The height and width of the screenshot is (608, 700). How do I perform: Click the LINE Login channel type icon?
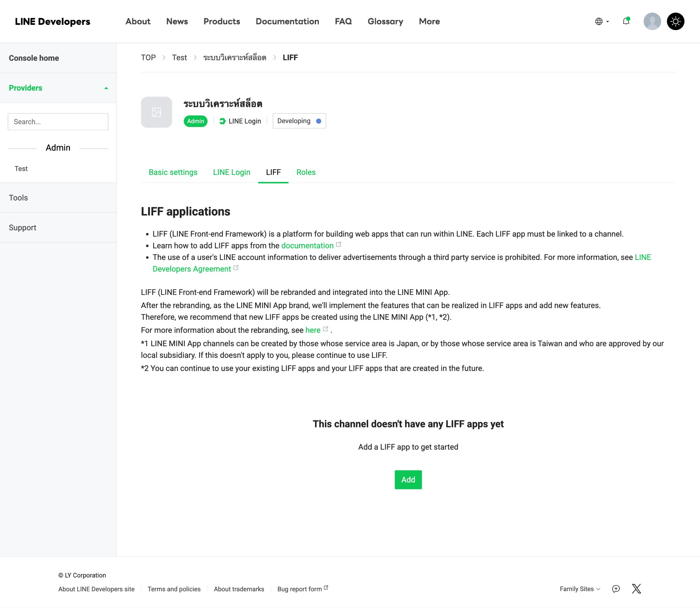222,121
